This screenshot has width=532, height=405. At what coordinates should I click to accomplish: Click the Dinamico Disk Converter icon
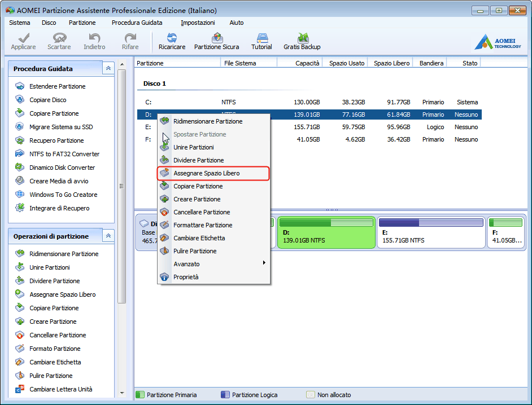pos(20,168)
